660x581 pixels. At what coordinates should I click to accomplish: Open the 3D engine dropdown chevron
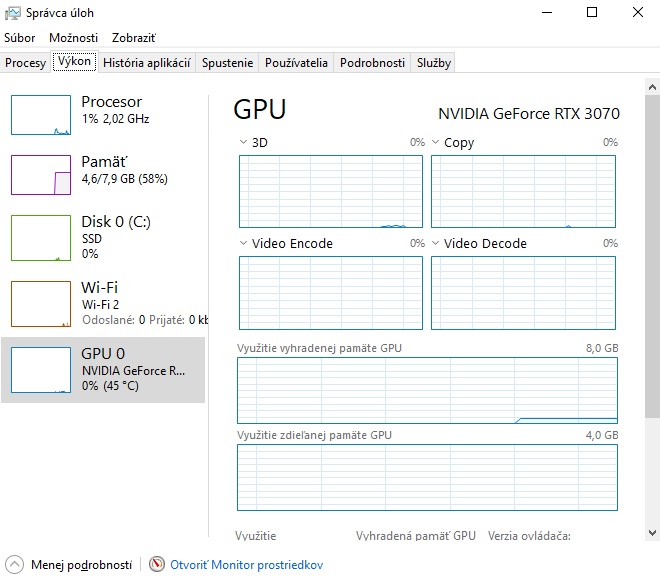(x=243, y=142)
